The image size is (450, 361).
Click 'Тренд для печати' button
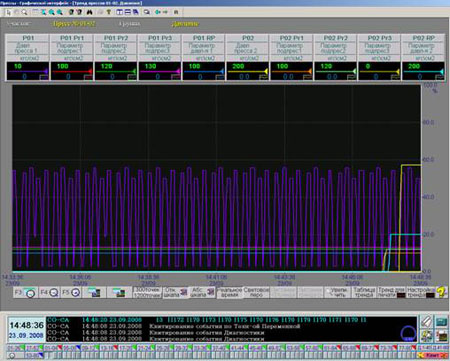(x=392, y=292)
